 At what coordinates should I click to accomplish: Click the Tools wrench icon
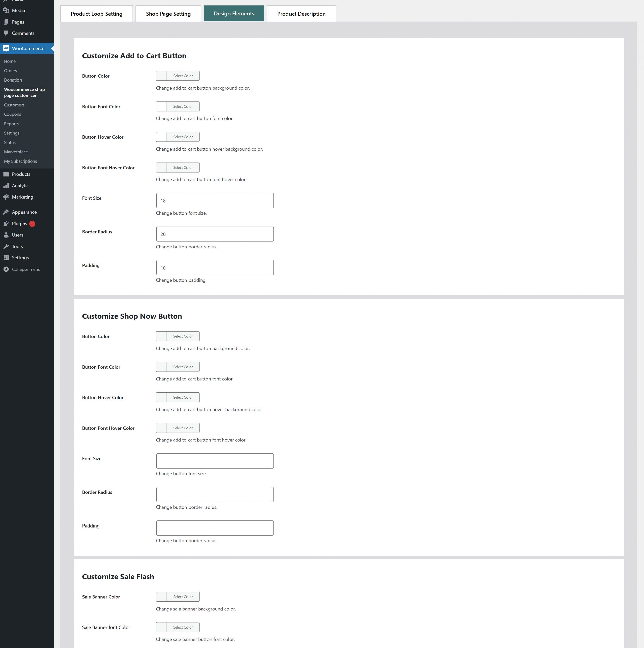tap(6, 246)
